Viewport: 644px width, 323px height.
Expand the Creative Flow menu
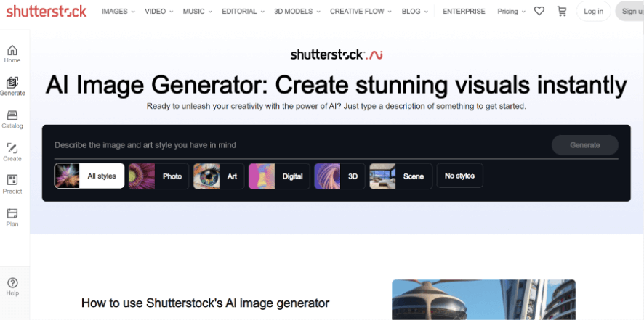pos(361,12)
